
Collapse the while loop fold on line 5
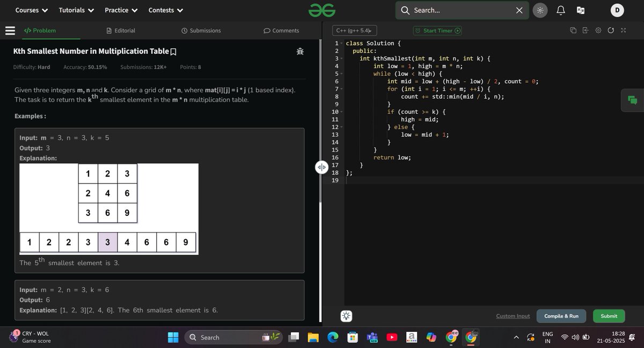(x=342, y=74)
